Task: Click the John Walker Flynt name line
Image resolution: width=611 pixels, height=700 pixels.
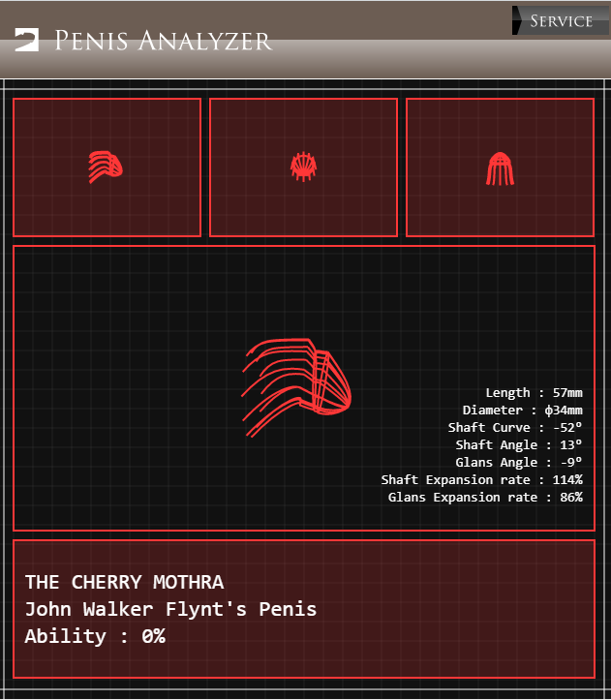Action: 170,609
